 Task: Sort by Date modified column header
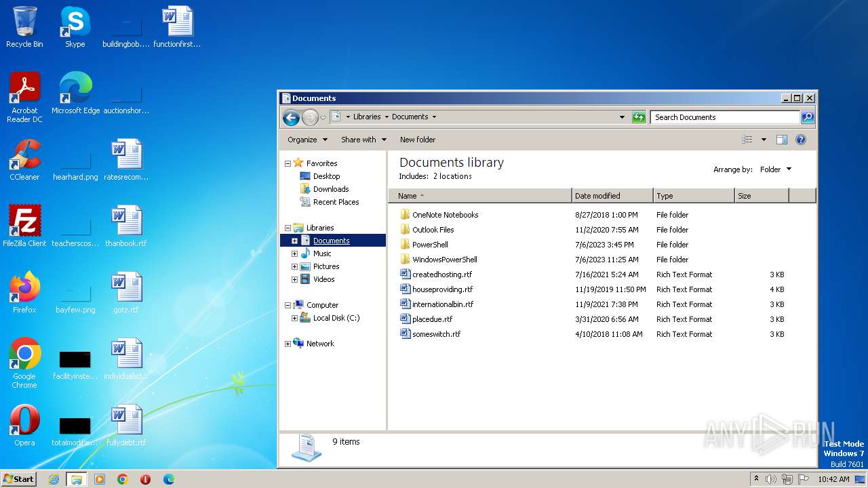click(x=612, y=196)
